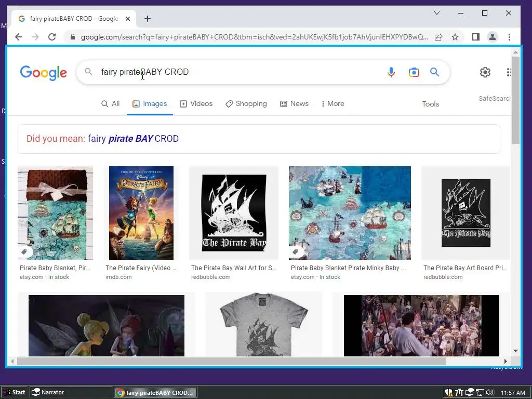Click the product tag icon on the Minky blanket image
This screenshot has height=399, width=532.
[295, 252]
